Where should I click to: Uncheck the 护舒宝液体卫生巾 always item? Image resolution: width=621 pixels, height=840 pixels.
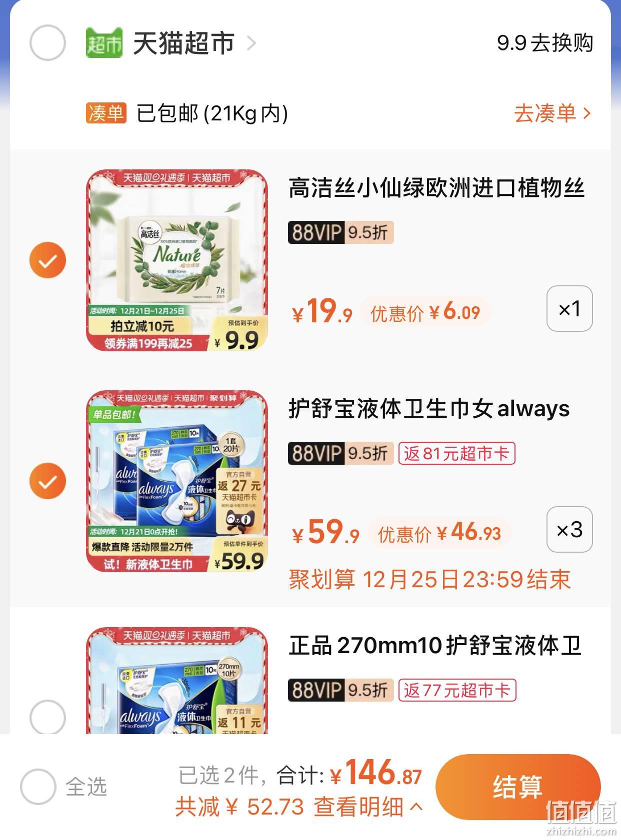pos(47,481)
